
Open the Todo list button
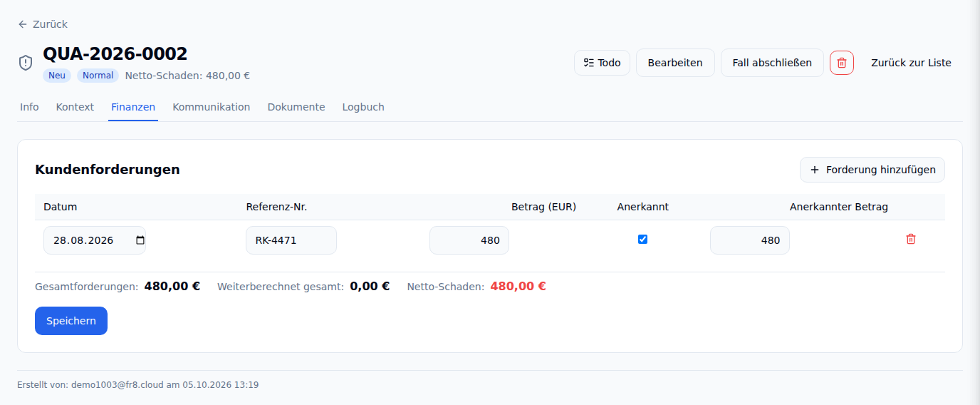tap(602, 63)
